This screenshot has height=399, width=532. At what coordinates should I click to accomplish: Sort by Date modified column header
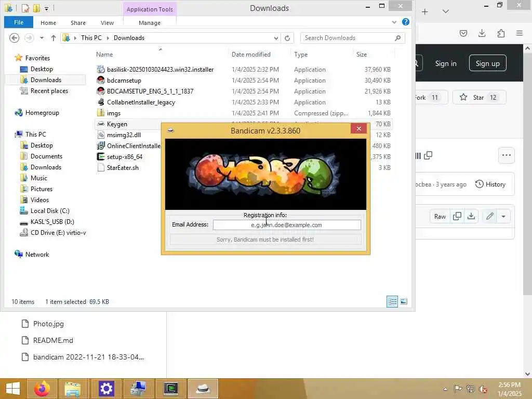click(251, 55)
